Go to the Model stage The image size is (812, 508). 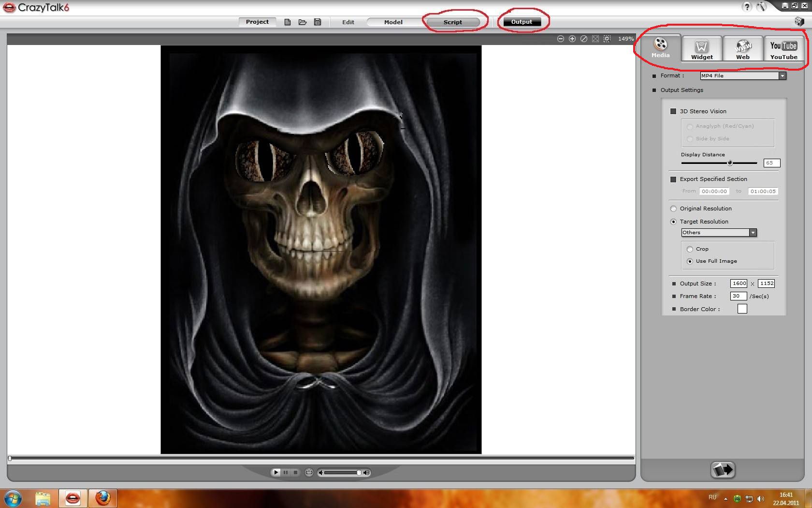[x=393, y=22]
